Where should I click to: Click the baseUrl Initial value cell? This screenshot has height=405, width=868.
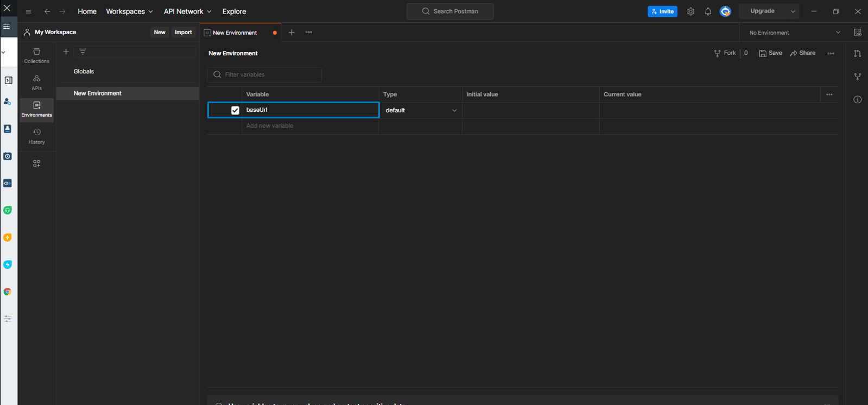click(x=530, y=110)
